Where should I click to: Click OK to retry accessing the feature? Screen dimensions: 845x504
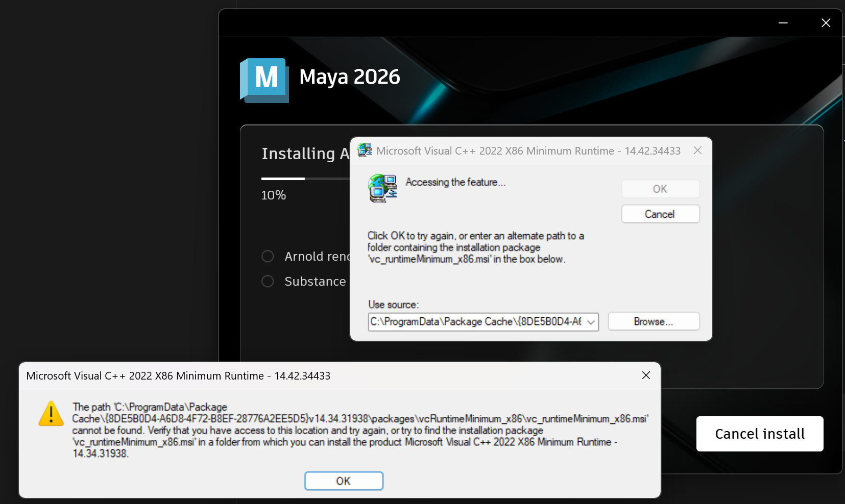660,189
